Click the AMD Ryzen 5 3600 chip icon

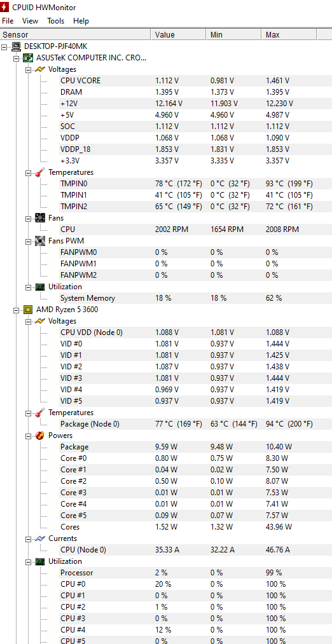pos(28,310)
